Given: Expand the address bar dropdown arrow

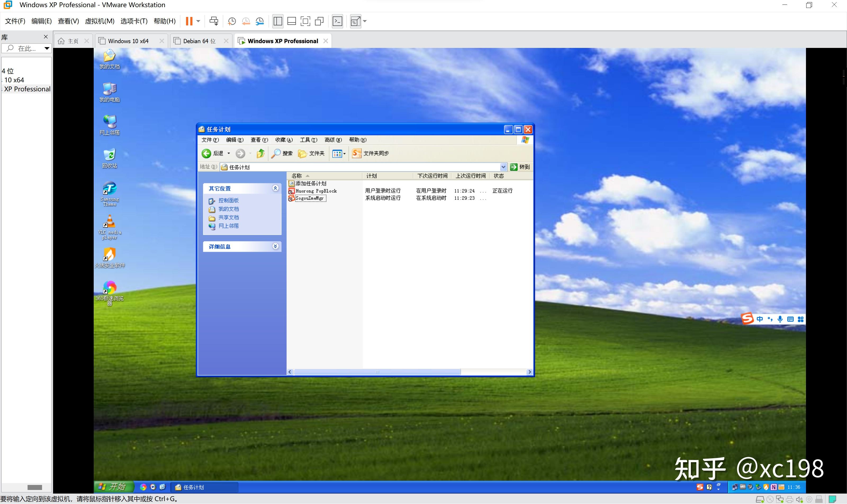Looking at the screenshot, I should [x=503, y=167].
